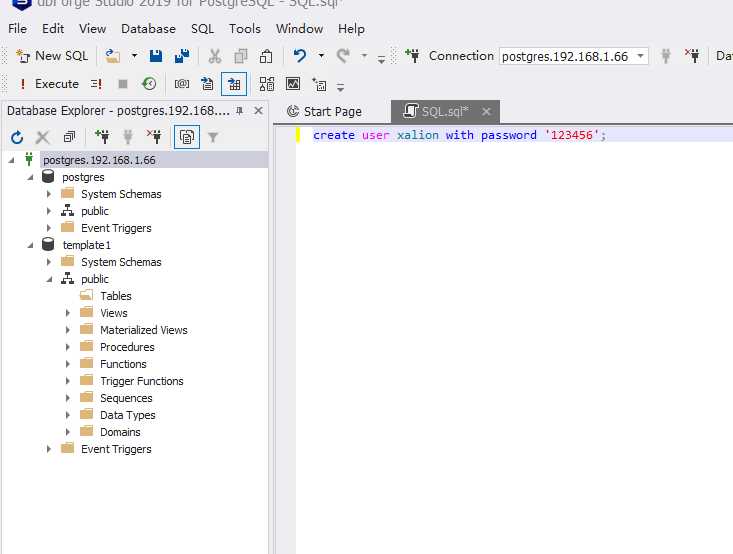Undo the last action
The height and width of the screenshot is (554, 733).
pos(299,56)
